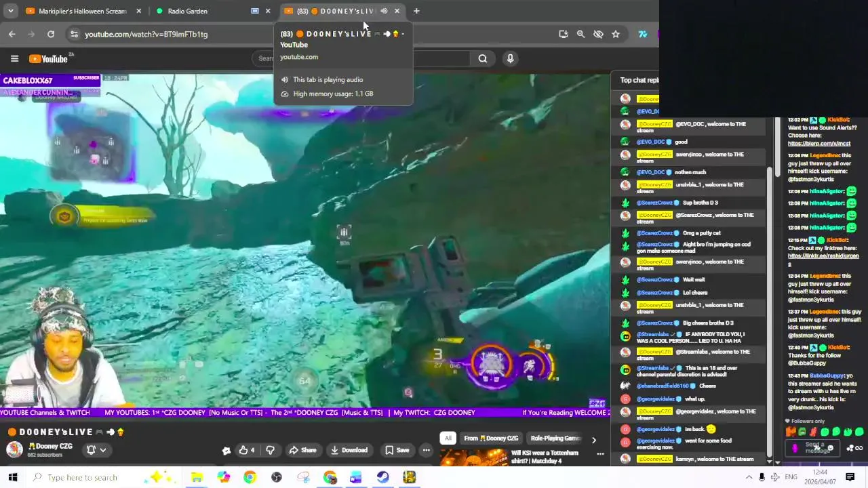
Task: Install app icon in address bar
Action: point(563,34)
